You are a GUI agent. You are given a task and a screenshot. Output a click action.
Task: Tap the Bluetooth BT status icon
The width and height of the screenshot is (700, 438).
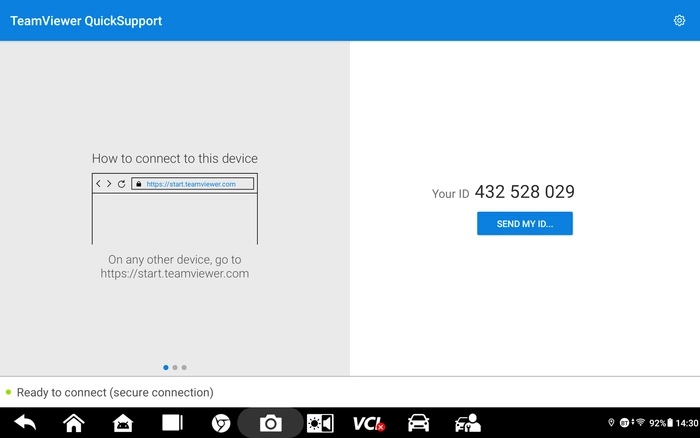(x=625, y=423)
